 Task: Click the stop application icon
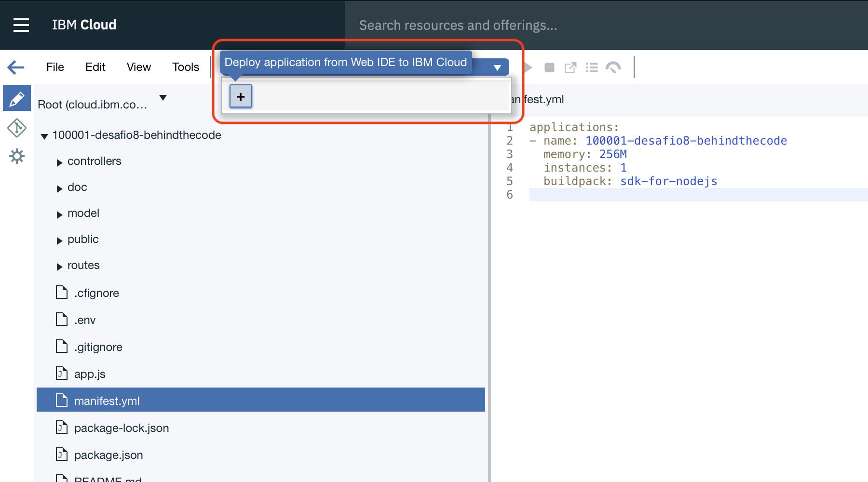click(x=549, y=67)
